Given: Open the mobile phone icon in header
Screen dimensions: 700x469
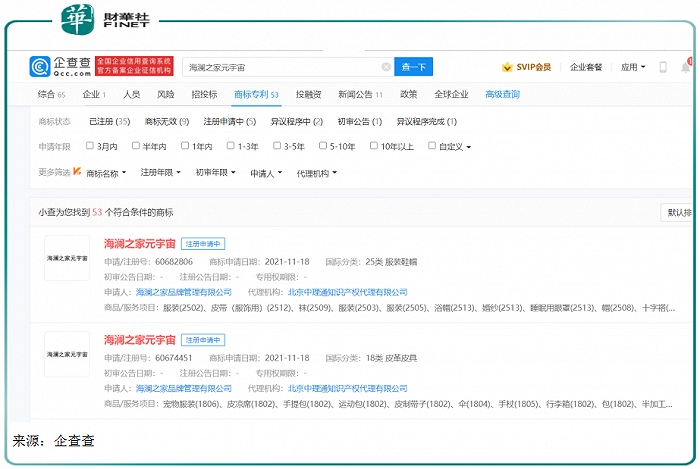Looking at the screenshot, I should click(x=662, y=67).
